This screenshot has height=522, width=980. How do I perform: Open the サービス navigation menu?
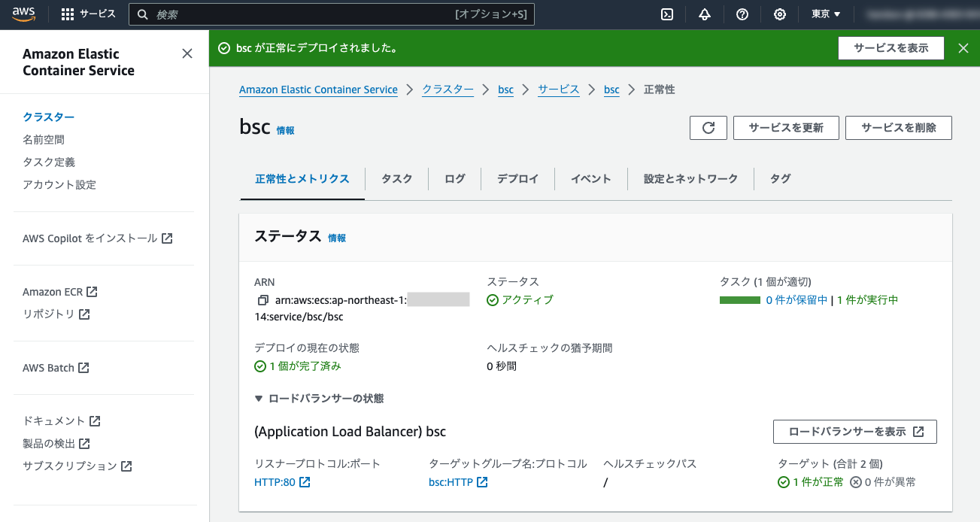(90, 14)
